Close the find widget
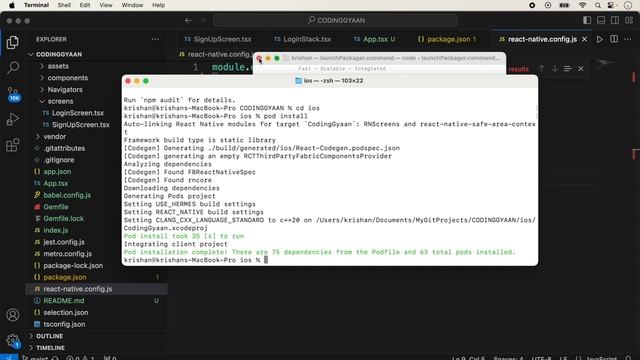 coord(580,69)
